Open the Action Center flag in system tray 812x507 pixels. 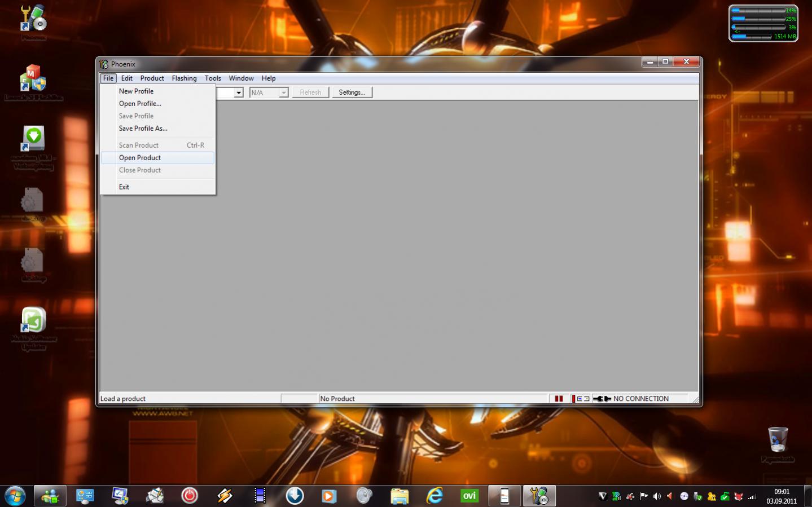(643, 496)
